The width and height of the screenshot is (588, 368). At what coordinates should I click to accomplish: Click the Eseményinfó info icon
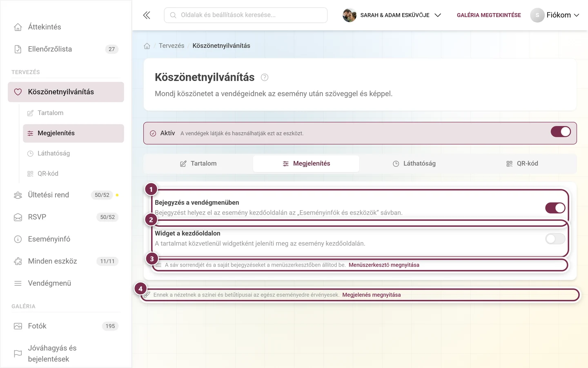tap(18, 239)
